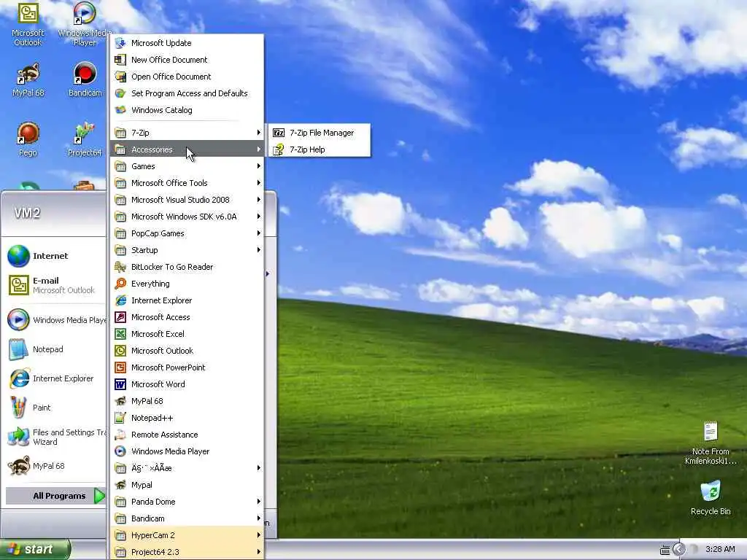Open Files and Settings Transfer Wizard
This screenshot has width=747, height=560.
55,437
